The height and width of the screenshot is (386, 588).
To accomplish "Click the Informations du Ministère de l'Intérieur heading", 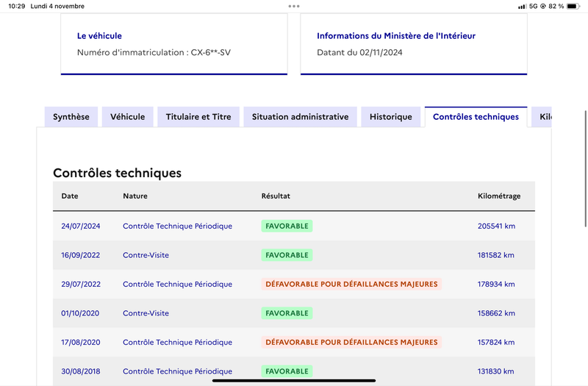I will pyautogui.click(x=396, y=35).
